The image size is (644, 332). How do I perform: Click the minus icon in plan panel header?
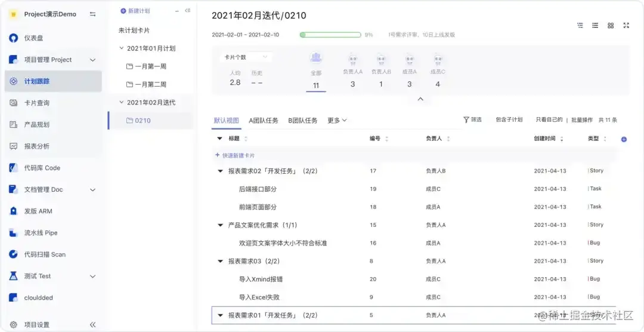177,11
